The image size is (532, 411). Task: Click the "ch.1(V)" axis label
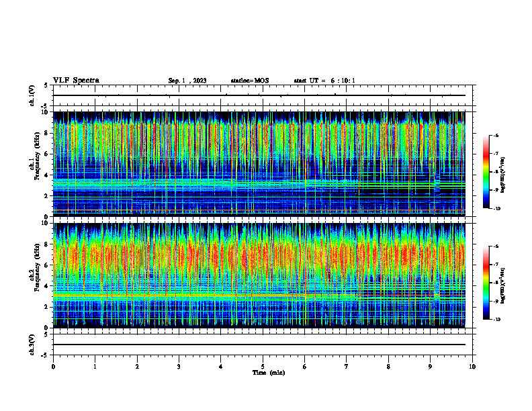pyautogui.click(x=32, y=95)
